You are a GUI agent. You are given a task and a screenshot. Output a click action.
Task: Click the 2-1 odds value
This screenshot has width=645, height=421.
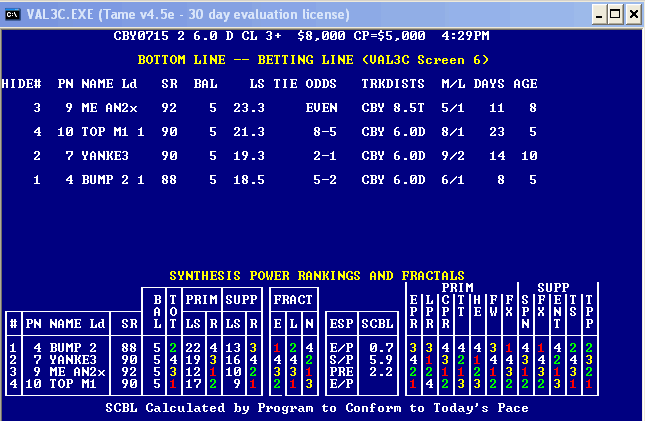pos(325,156)
